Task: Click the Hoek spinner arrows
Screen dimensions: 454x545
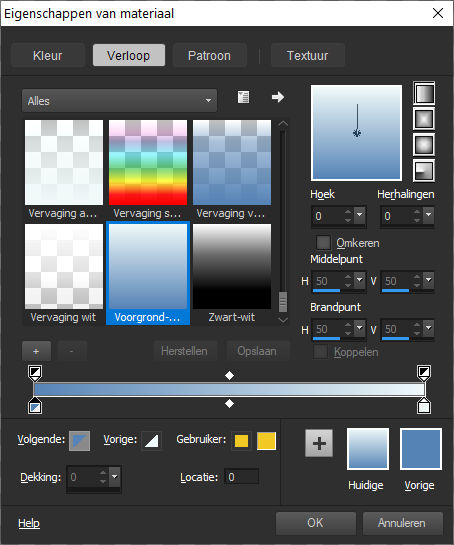Action: click(x=348, y=215)
